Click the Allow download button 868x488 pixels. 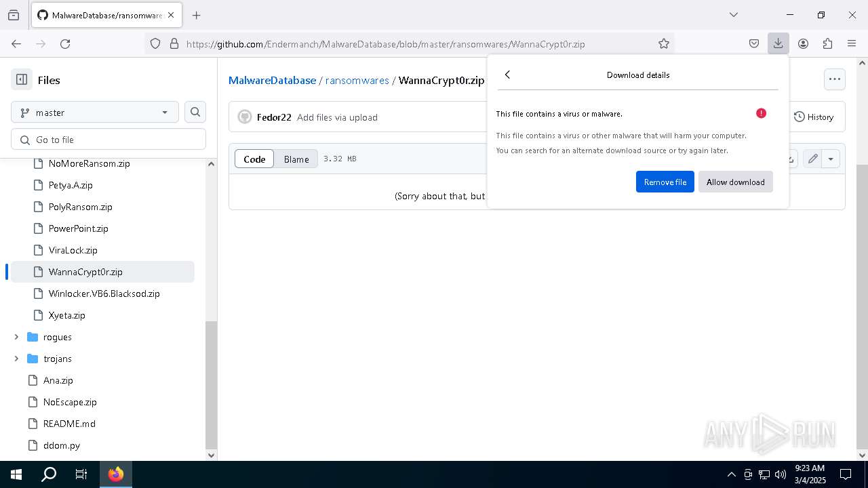point(735,182)
